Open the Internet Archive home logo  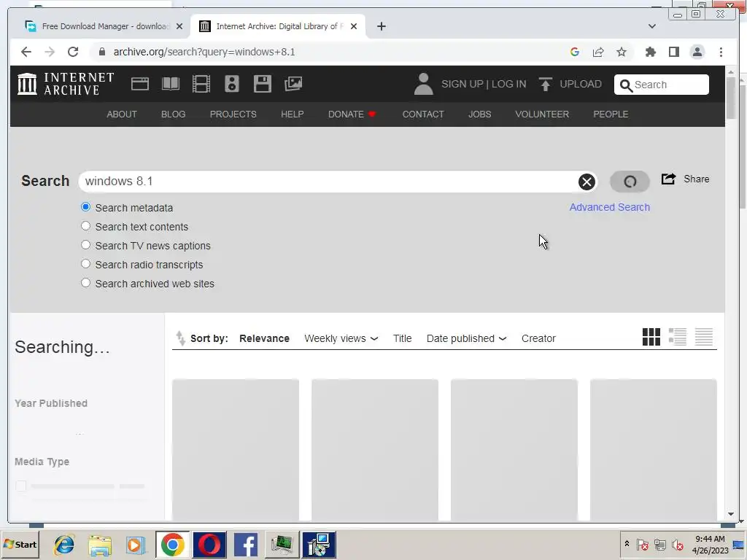click(x=66, y=84)
